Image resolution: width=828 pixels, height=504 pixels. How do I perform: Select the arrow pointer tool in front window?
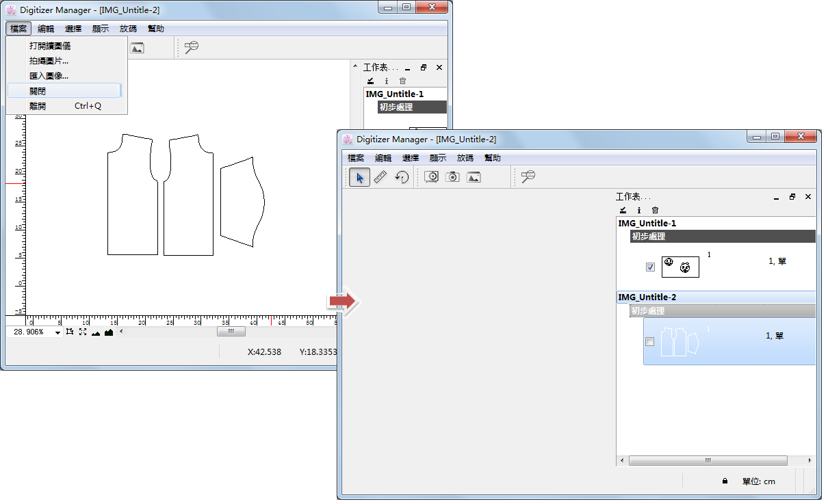(x=360, y=177)
